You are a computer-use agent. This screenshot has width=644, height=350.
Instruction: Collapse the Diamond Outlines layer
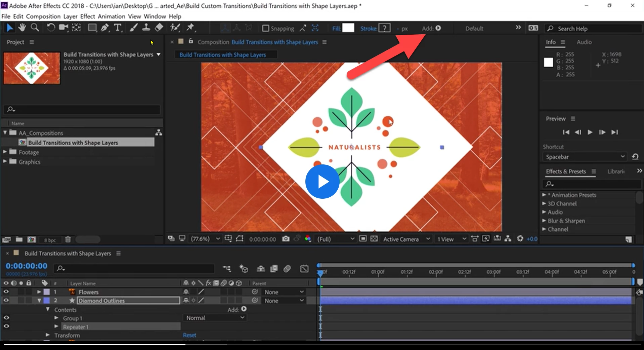click(39, 301)
